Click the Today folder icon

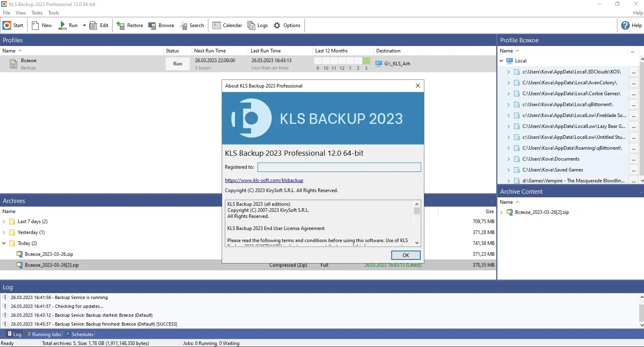point(12,243)
